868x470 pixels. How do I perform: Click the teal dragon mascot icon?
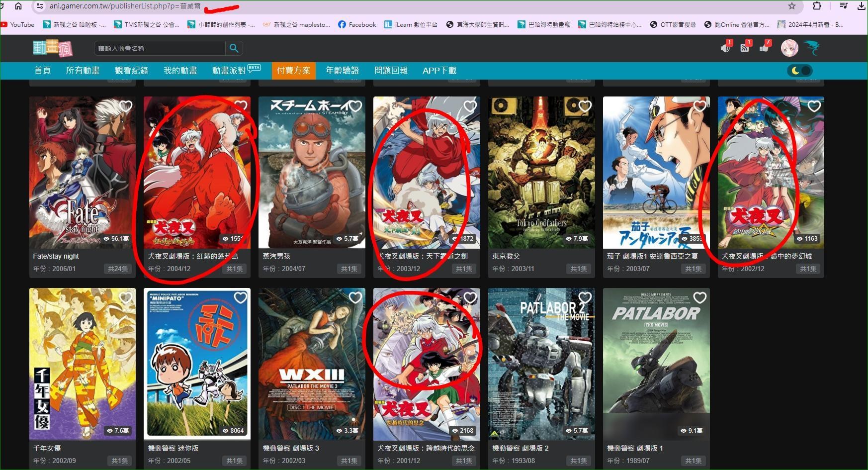(811, 48)
